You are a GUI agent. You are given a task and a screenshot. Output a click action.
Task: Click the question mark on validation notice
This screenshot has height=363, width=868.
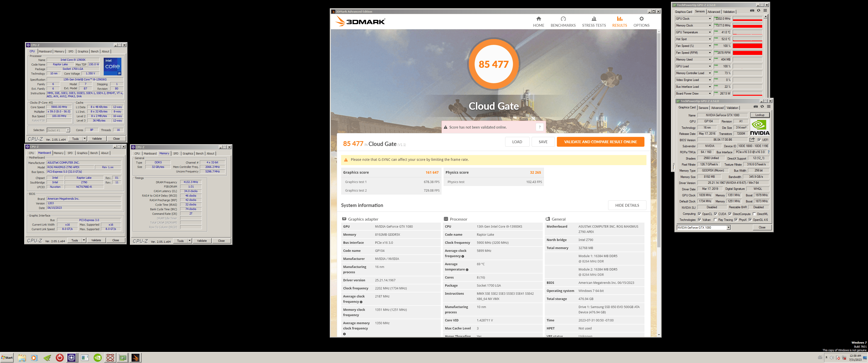539,127
